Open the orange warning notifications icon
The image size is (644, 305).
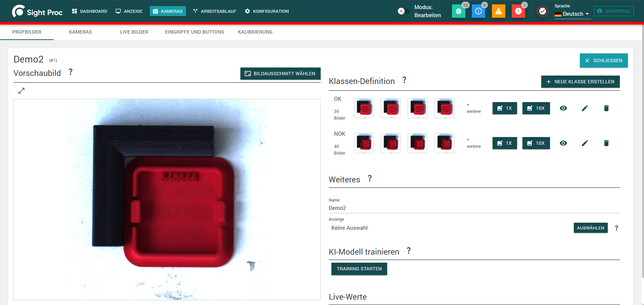[499, 11]
